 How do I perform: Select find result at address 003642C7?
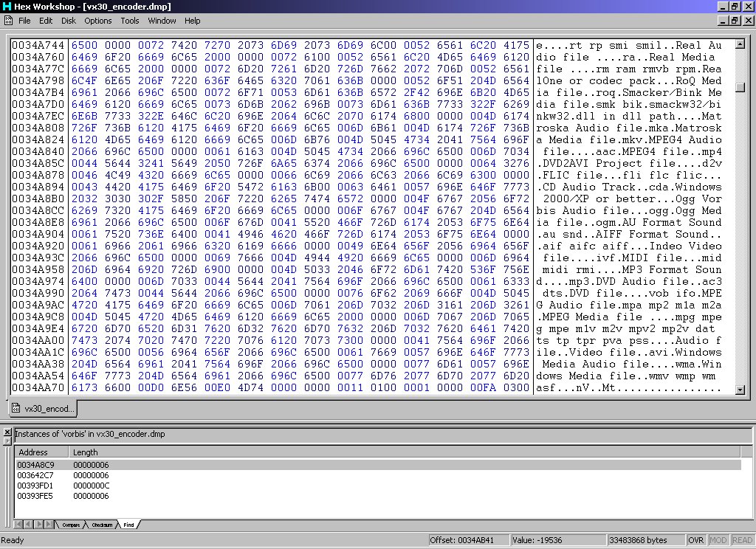pyautogui.click(x=378, y=475)
